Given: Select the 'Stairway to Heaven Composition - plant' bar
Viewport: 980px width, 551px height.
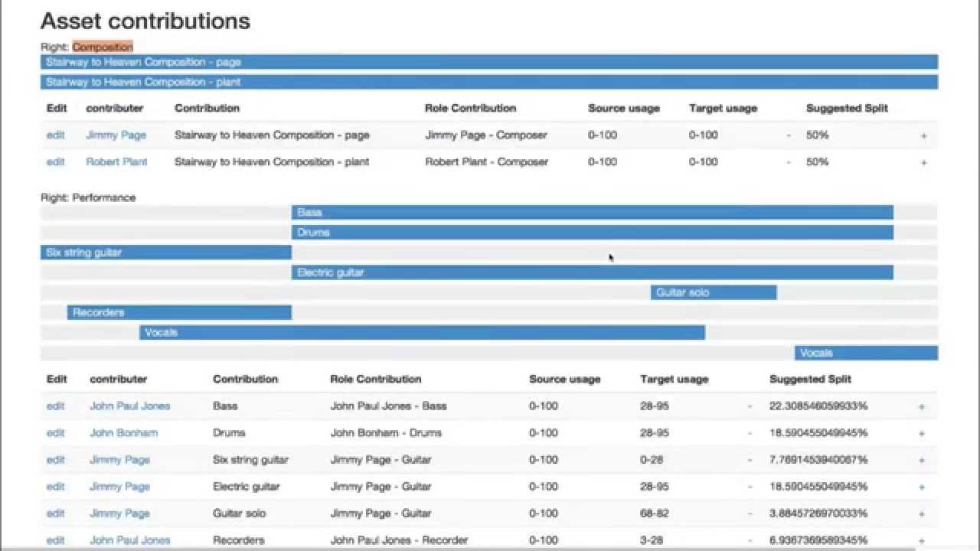Looking at the screenshot, I should [489, 82].
